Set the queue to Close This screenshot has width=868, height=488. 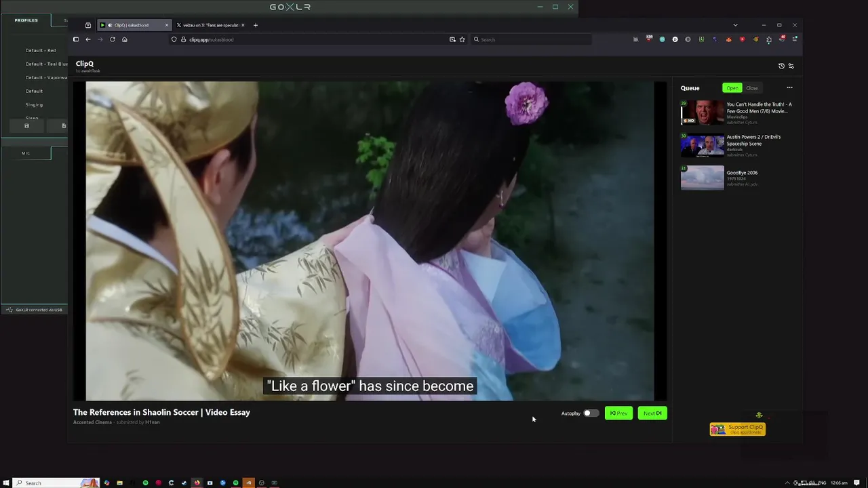click(x=752, y=88)
